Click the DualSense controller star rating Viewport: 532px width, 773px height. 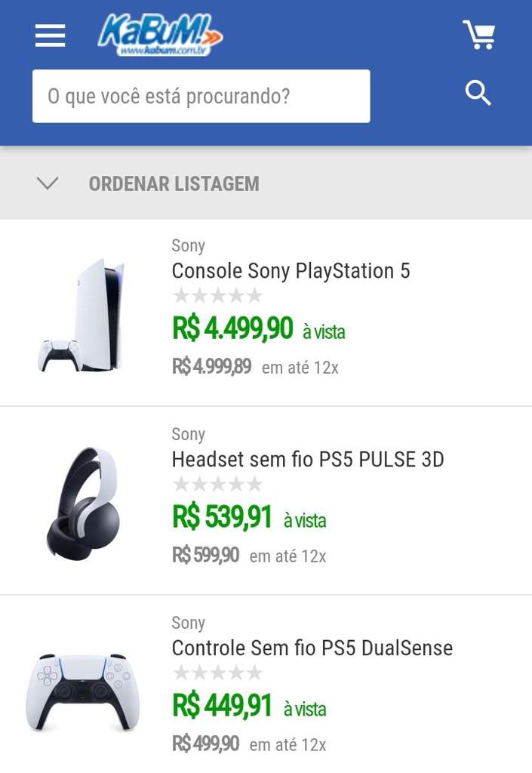click(x=217, y=673)
